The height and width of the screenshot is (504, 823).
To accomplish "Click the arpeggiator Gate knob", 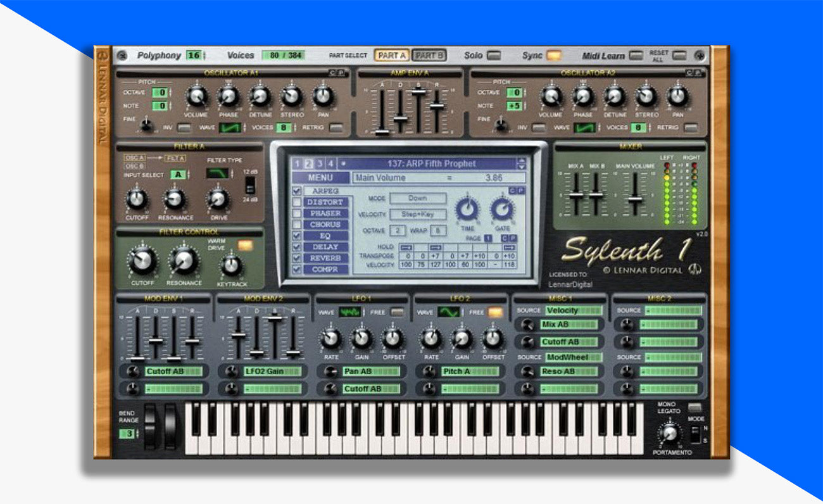I will pos(502,208).
